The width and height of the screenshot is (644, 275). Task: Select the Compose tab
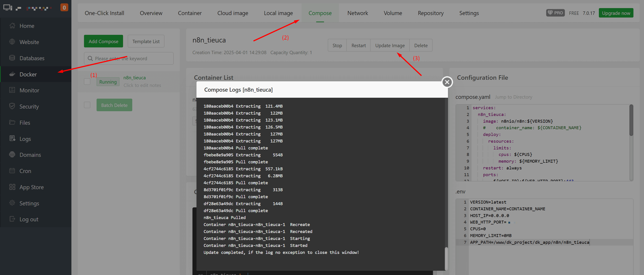pos(320,13)
